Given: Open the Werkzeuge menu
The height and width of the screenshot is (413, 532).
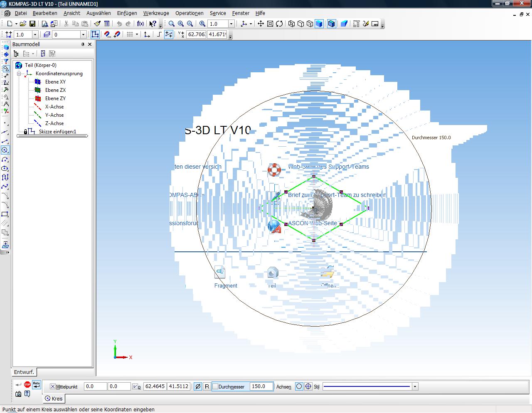Looking at the screenshot, I should (156, 13).
